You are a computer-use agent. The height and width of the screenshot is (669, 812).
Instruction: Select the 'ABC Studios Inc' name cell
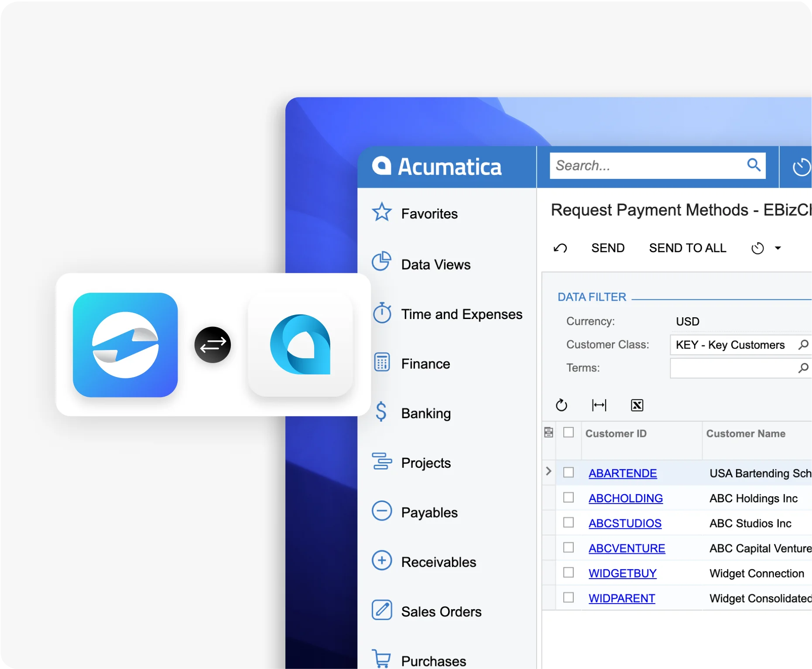pos(750,523)
